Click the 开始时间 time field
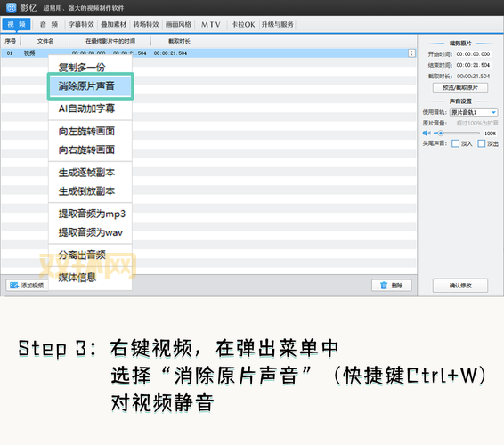The height and width of the screenshot is (445, 504). 473,54
